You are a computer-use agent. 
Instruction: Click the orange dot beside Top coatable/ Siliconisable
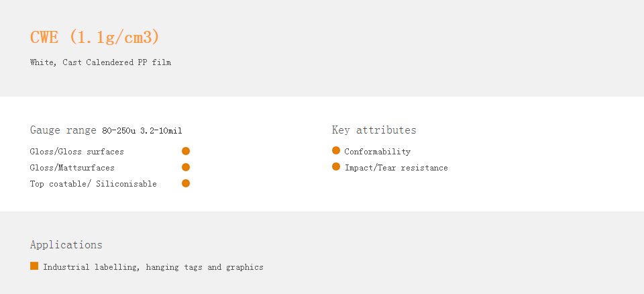(186, 183)
